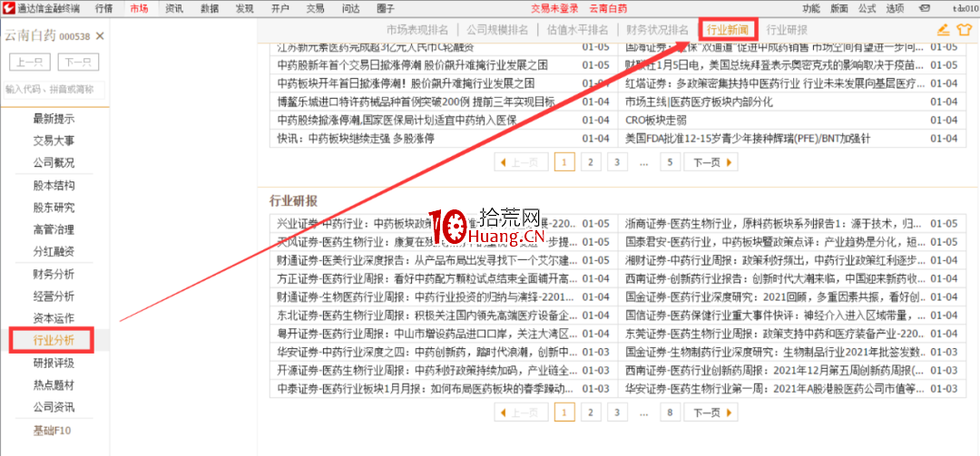Open report 东莞证券-医药生物行业周报
This screenshot has width=980, height=456.
[774, 333]
